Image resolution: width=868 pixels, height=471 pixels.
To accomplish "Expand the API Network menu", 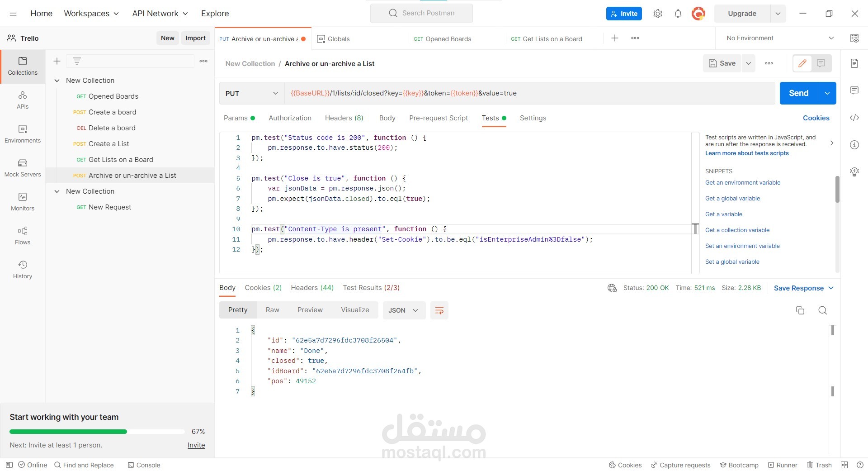I will pos(160,14).
